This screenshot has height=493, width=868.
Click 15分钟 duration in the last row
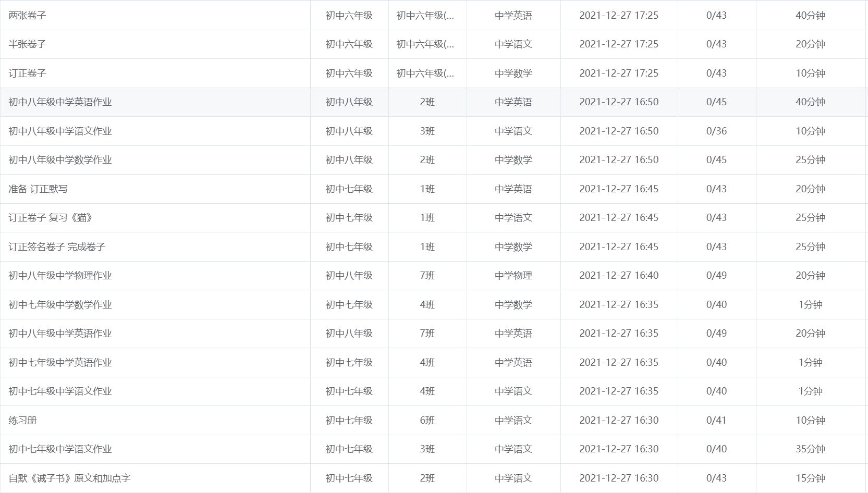810,478
